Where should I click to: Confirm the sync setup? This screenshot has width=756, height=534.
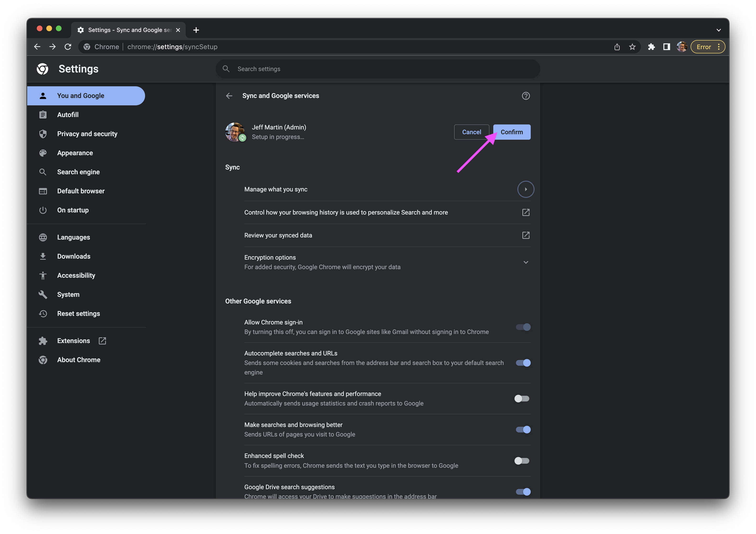512,132
